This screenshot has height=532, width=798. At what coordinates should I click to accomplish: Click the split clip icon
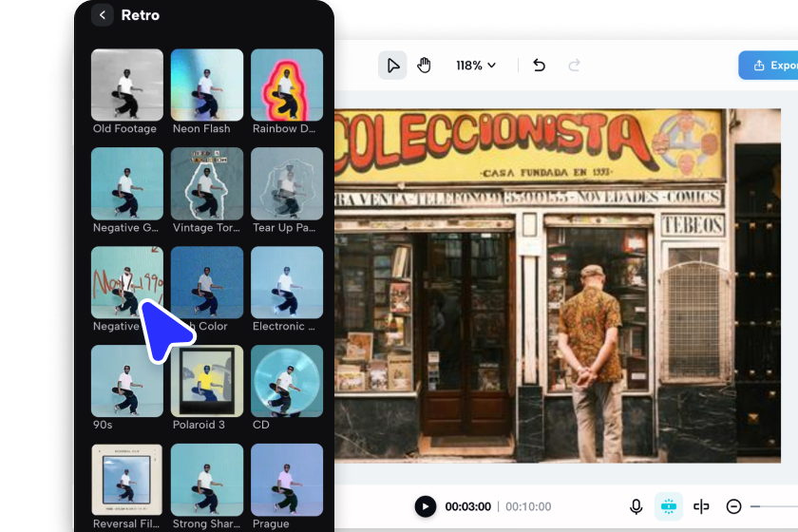pos(701,506)
